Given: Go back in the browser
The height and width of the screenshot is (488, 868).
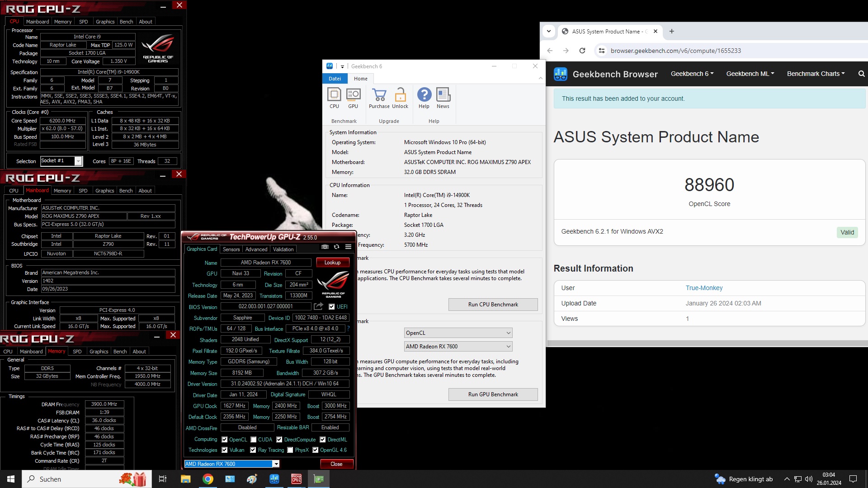Looking at the screenshot, I should point(550,51).
